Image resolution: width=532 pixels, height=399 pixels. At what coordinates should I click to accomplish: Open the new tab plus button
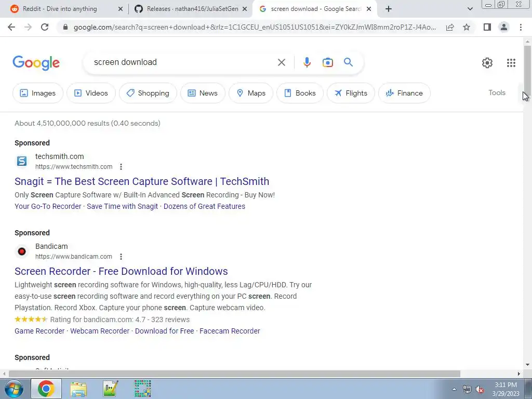pyautogui.click(x=389, y=9)
